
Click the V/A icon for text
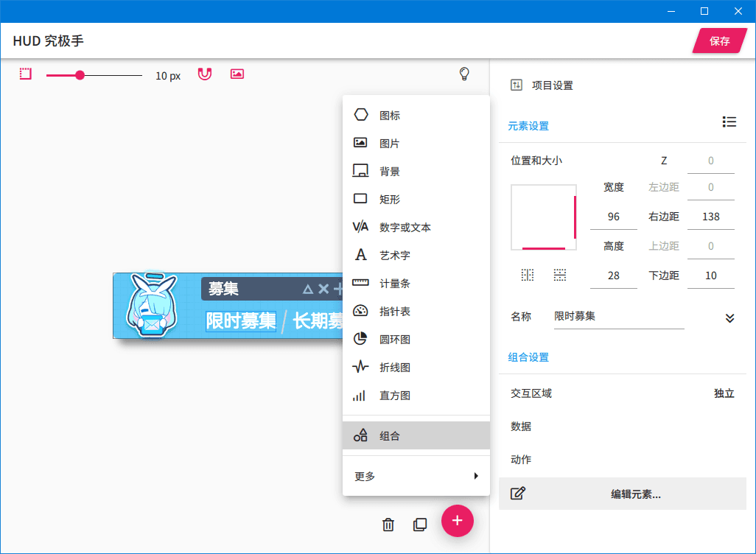pos(360,227)
